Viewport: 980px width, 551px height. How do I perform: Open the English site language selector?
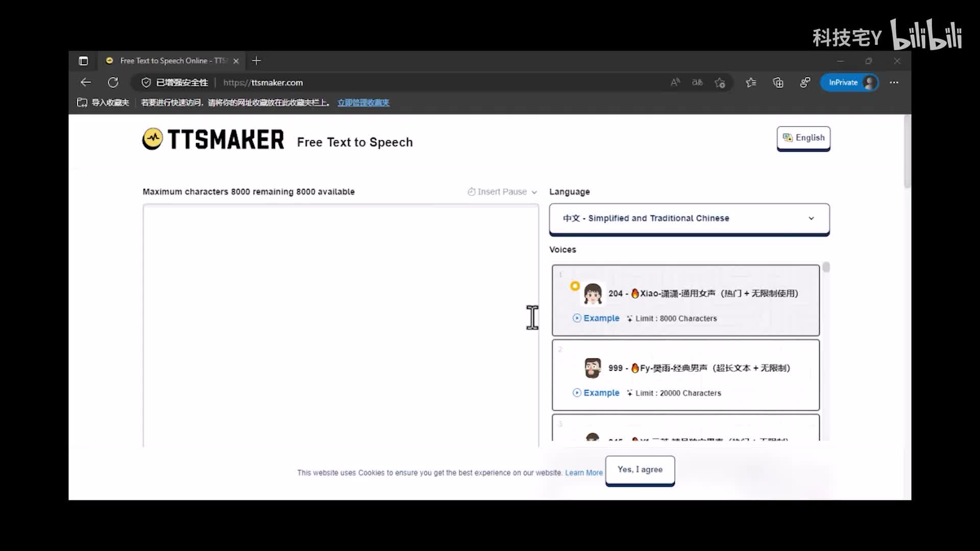click(x=803, y=138)
